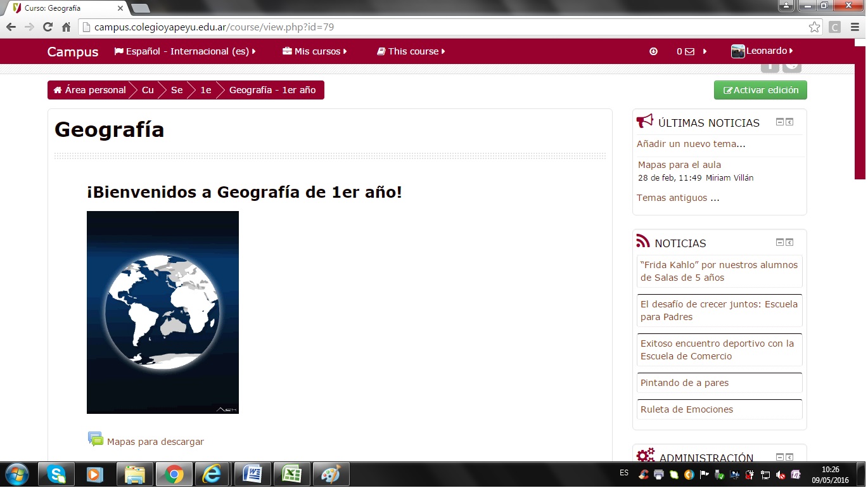Click the Activar edición button

tap(760, 90)
